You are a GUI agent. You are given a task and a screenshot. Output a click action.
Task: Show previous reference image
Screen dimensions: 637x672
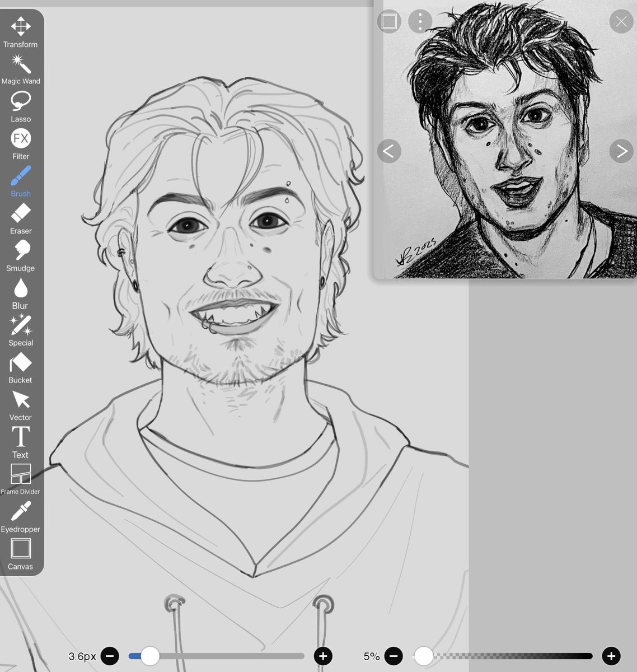coord(389,151)
